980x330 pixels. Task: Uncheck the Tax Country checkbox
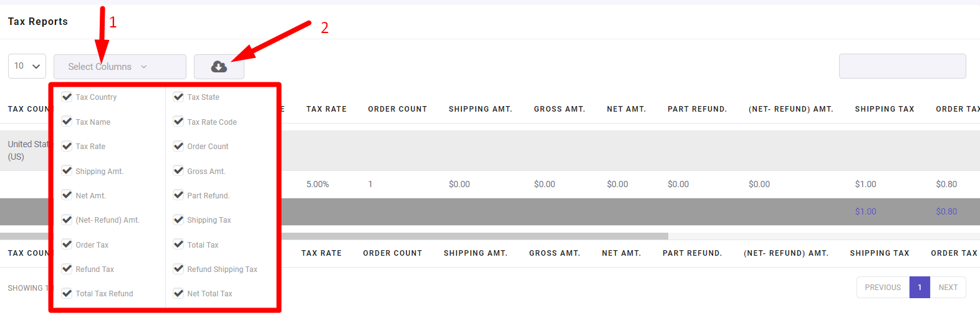pos(67,97)
